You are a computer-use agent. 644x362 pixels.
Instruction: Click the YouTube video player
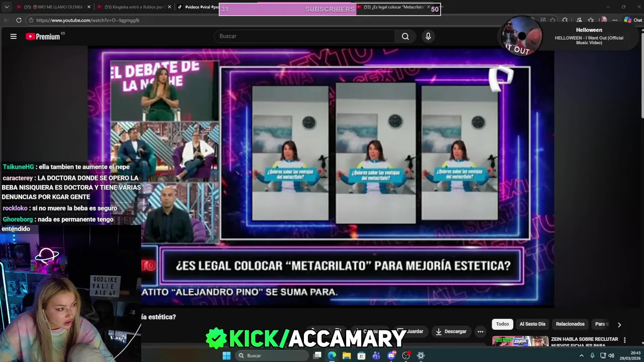click(x=321, y=176)
